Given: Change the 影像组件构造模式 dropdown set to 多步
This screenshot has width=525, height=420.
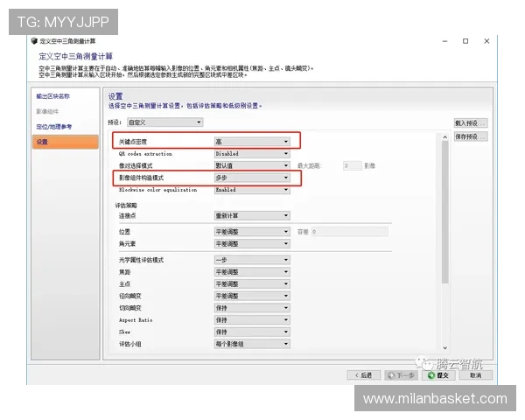Looking at the screenshot, I should (252, 177).
